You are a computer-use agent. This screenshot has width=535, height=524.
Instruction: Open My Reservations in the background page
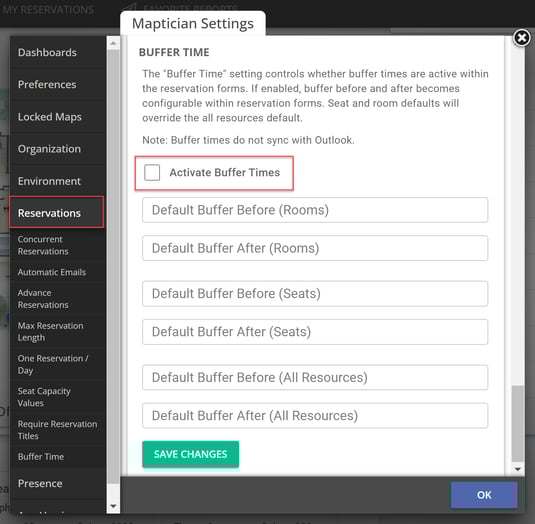click(x=48, y=10)
